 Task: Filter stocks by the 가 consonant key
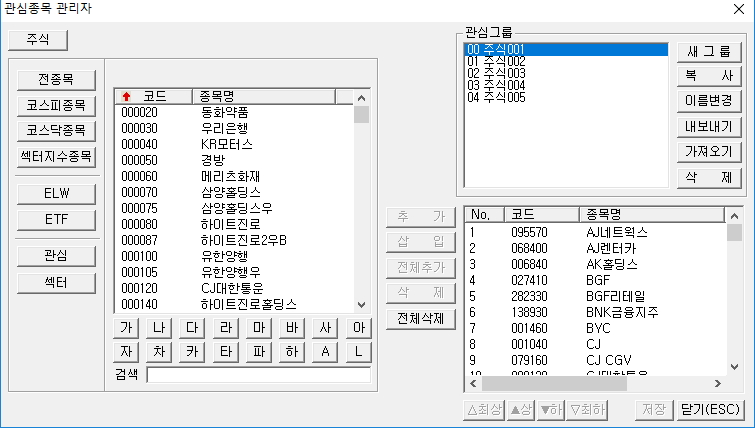126,328
